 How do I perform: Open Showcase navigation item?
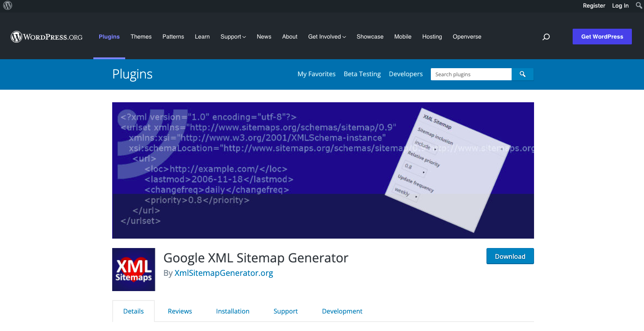pos(370,37)
